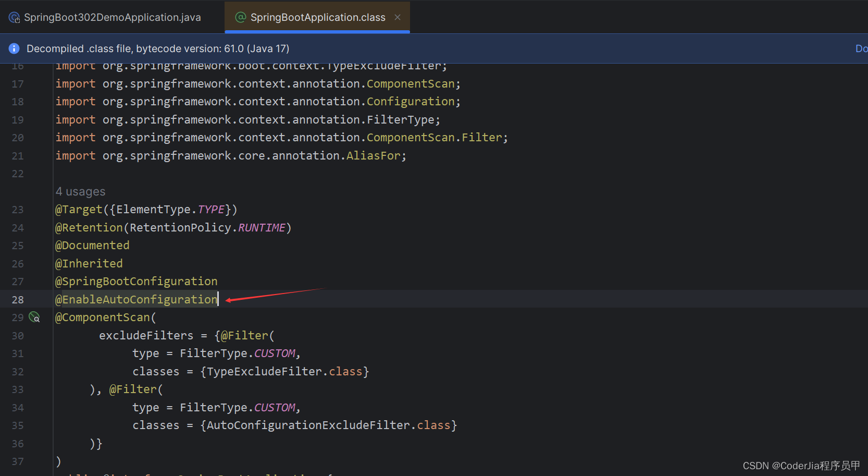Open the '4 usages' hint link
The height and width of the screenshot is (476, 868).
80,192
